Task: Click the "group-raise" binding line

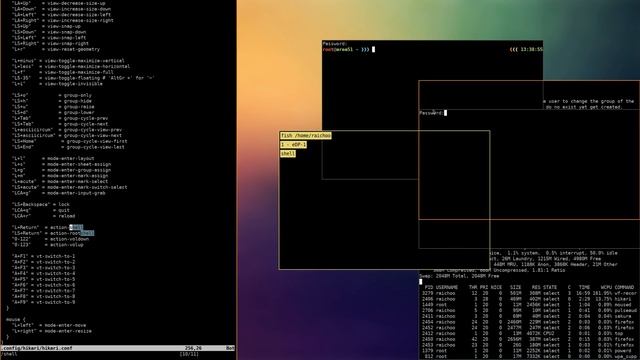Action: point(53,107)
